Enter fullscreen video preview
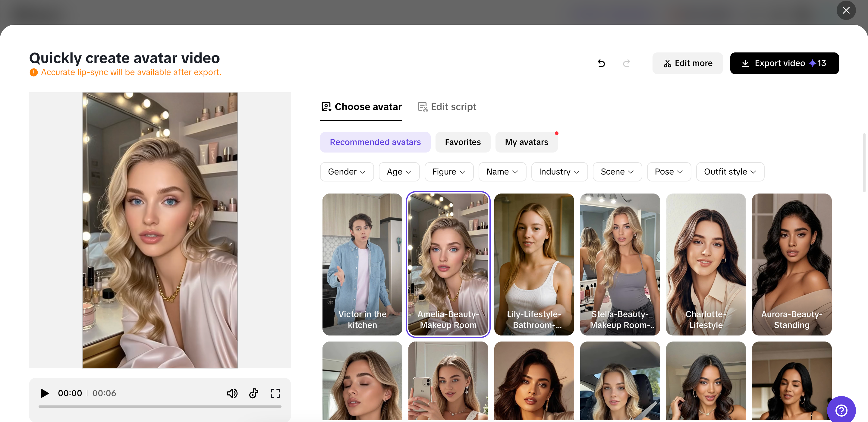The image size is (868, 422). click(275, 393)
